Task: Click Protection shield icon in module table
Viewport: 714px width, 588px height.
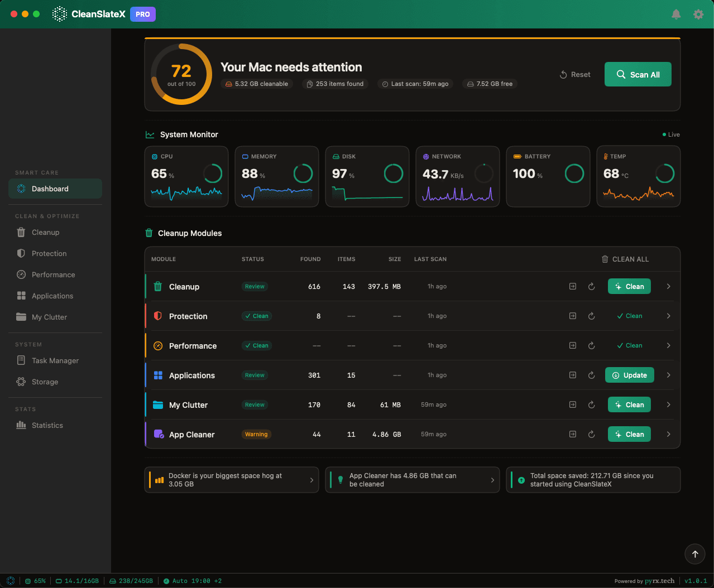Action: (x=158, y=316)
